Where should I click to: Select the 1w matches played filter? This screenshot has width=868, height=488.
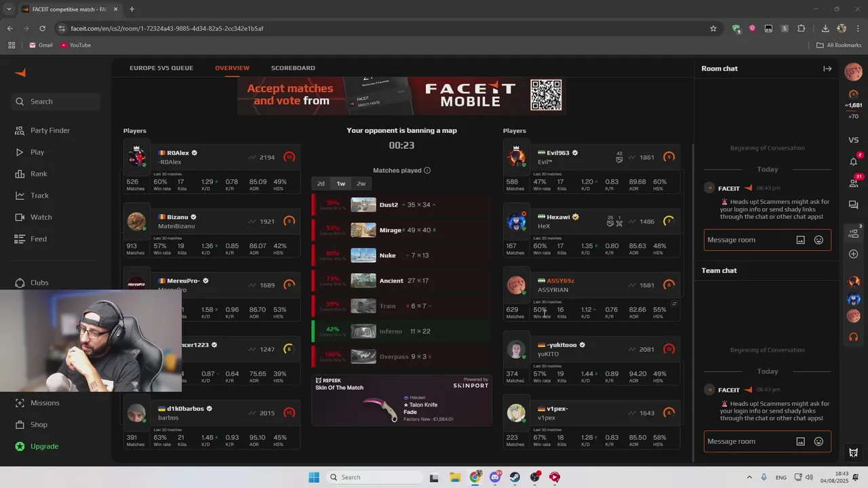pyautogui.click(x=341, y=184)
